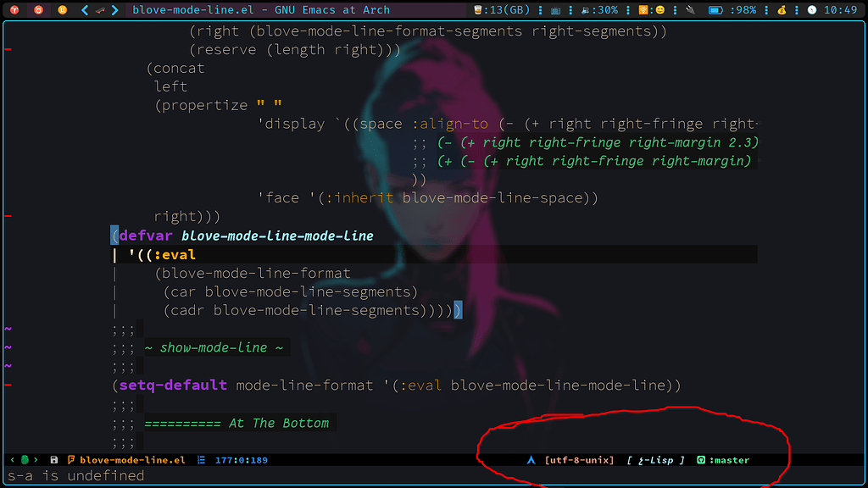This screenshot has height=488, width=868.
Task: Select the λ-Lisp major mode indicator
Action: click(x=654, y=460)
